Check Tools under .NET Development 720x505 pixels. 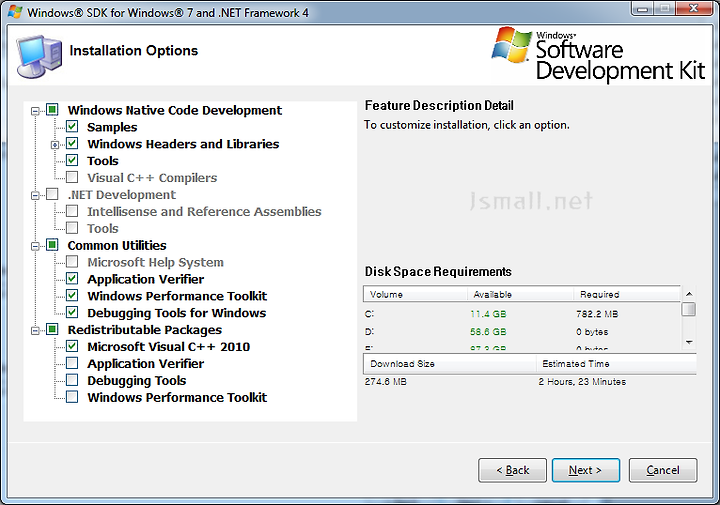[72, 228]
